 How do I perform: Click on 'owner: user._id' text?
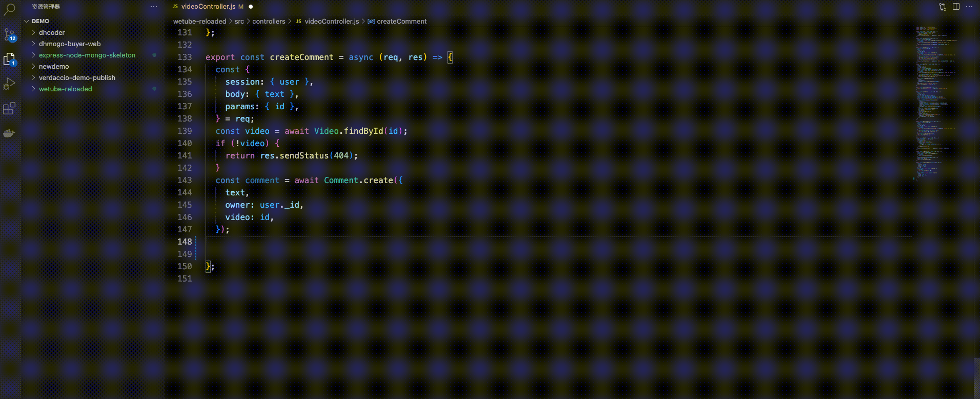[x=262, y=205]
